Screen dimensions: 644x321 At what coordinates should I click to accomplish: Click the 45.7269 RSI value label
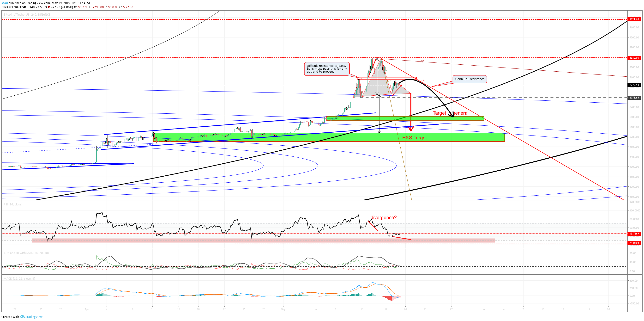click(634, 234)
